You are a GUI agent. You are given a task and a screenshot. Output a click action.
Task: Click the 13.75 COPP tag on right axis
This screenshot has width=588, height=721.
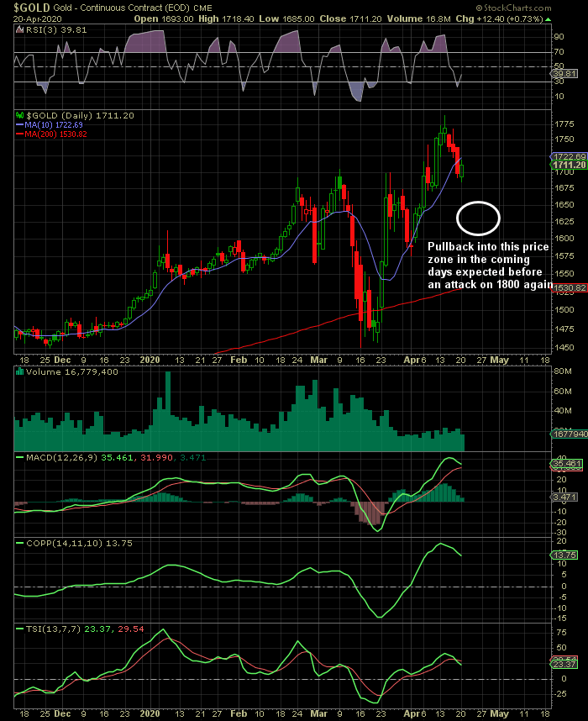click(x=564, y=555)
